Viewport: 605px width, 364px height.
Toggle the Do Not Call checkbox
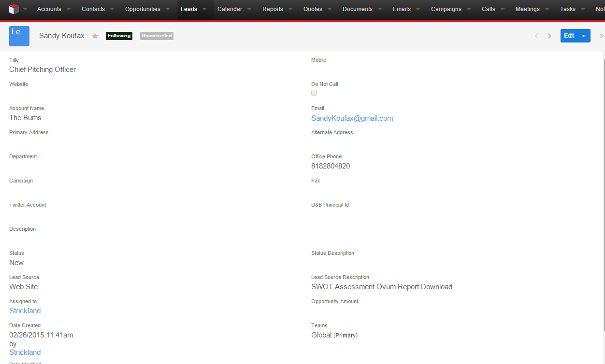pyautogui.click(x=314, y=93)
